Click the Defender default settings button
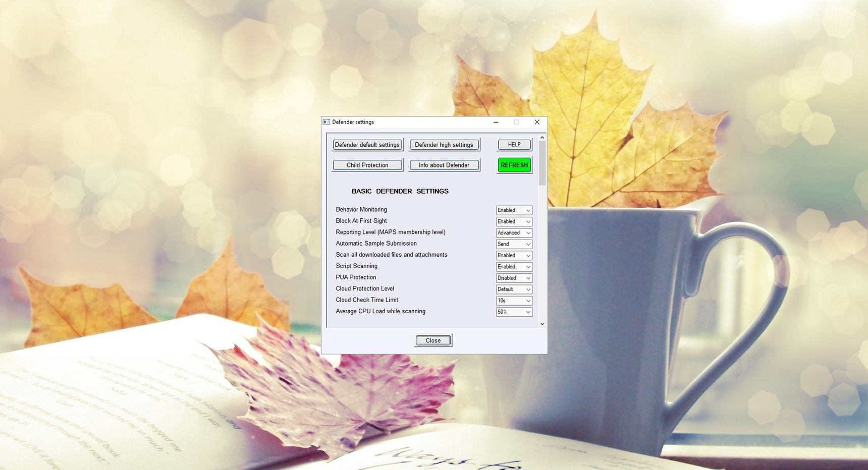Image resolution: width=868 pixels, height=470 pixels. point(367,145)
